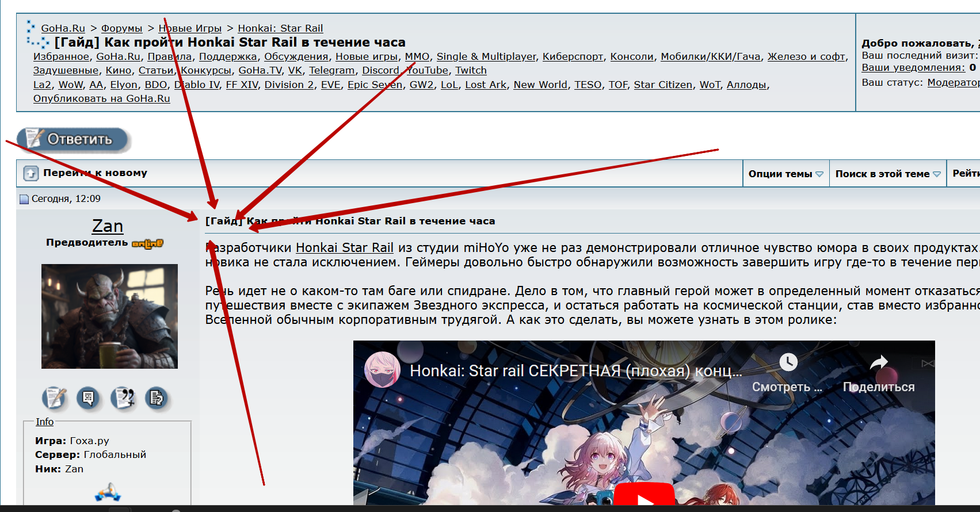Open Honkai Star Rail link in post text
The width and height of the screenshot is (980, 512).
point(345,248)
